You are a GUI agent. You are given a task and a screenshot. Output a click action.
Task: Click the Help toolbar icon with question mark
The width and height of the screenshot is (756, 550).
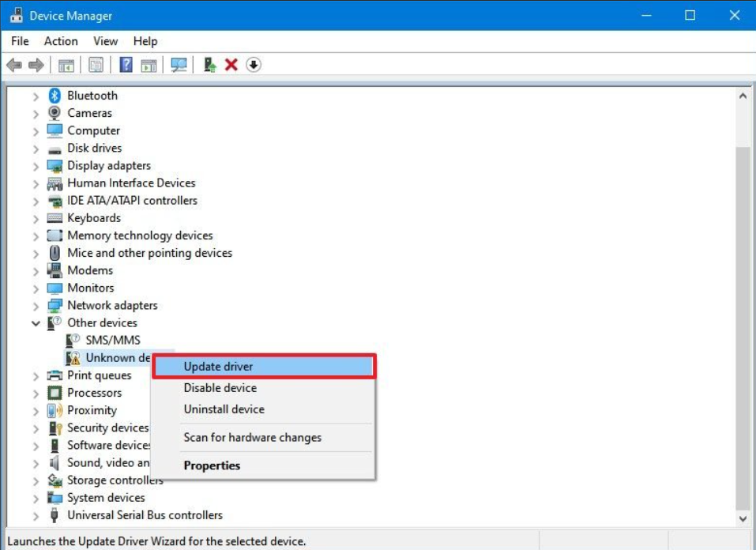(126, 65)
